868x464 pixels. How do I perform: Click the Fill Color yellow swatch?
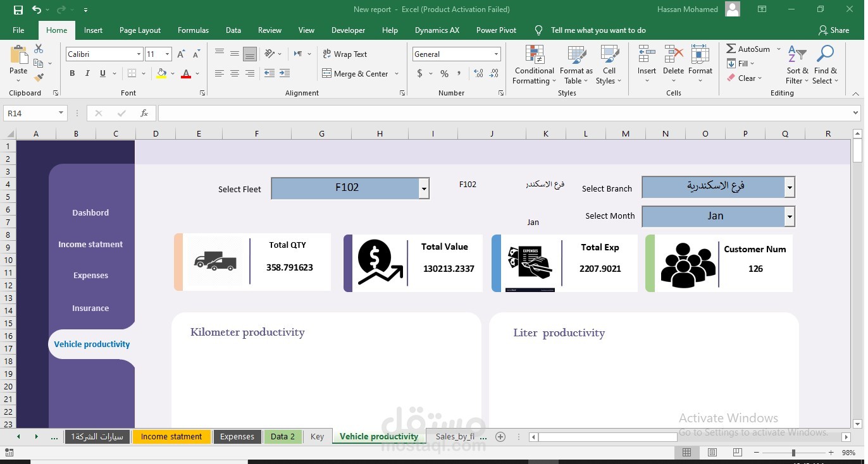click(x=161, y=73)
